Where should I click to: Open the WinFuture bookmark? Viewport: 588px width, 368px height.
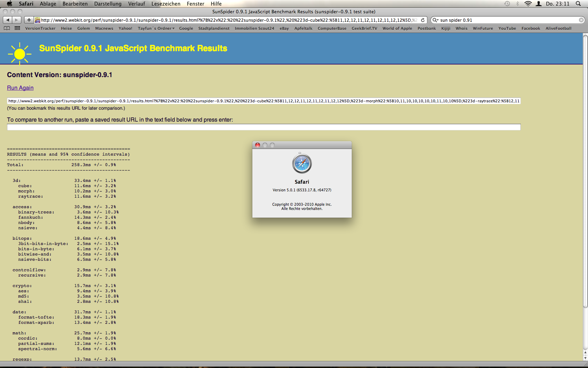483,28
